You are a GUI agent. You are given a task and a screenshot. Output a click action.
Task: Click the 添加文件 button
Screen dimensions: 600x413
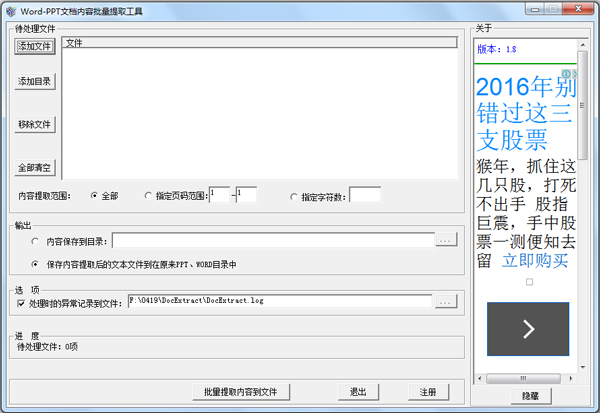35,46
